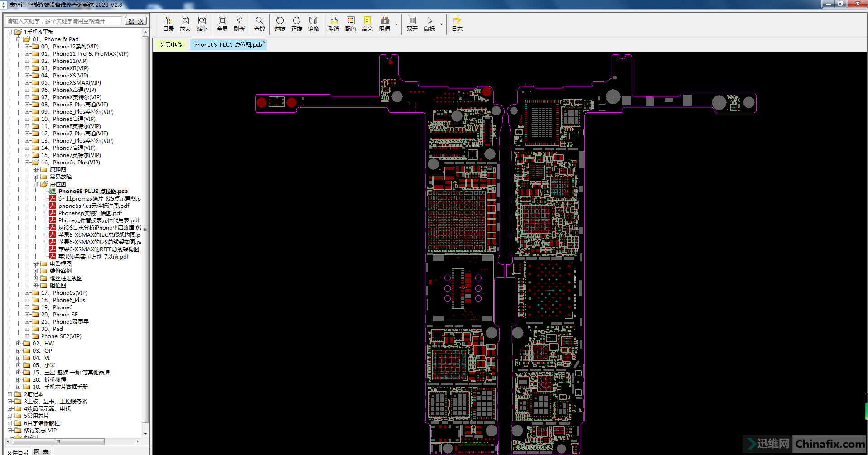Rotate board counter-clockwise with 逆旋
Screen dimensions: 868x455
pyautogui.click(x=280, y=24)
